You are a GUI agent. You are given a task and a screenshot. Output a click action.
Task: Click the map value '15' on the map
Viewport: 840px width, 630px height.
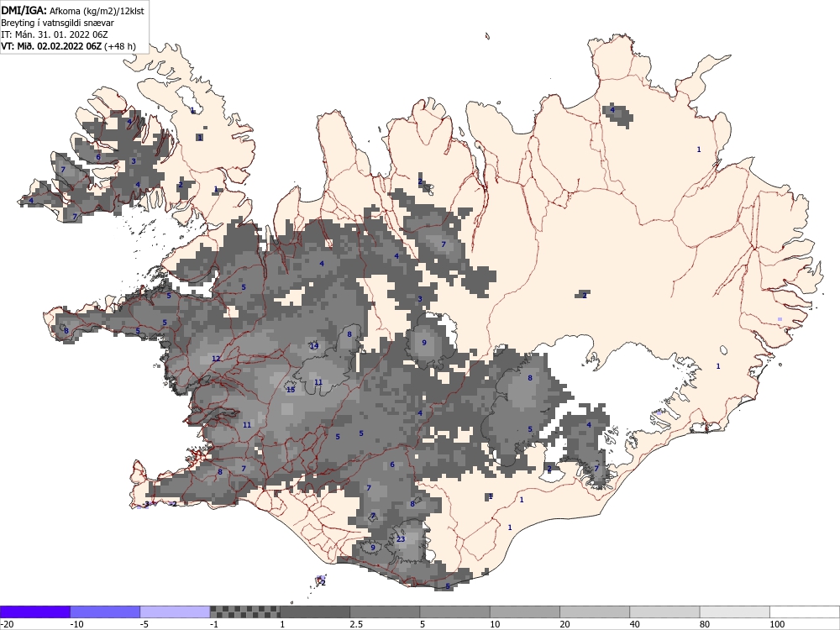[x=291, y=390]
